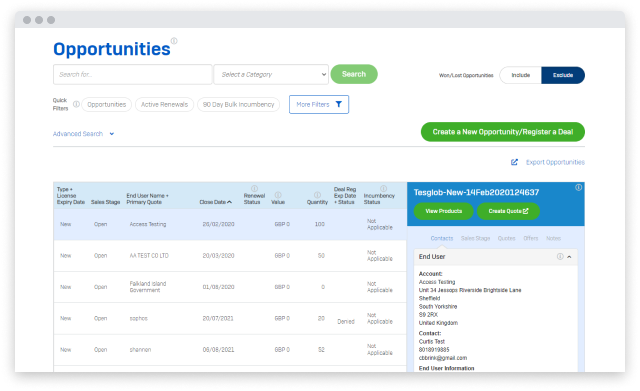Select the sophos row
Image resolution: width=640 pixels, height=391 pixels.
[230, 318]
